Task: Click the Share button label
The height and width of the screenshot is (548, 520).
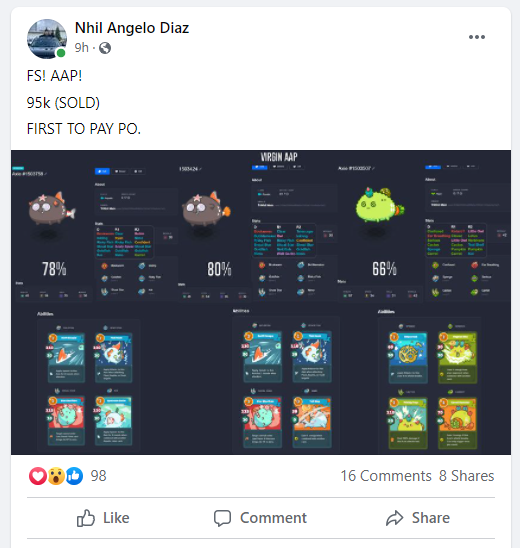Action: tap(431, 518)
